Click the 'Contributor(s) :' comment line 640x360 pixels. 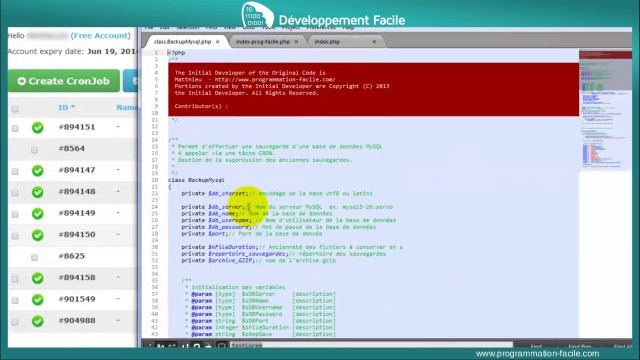tap(201, 106)
